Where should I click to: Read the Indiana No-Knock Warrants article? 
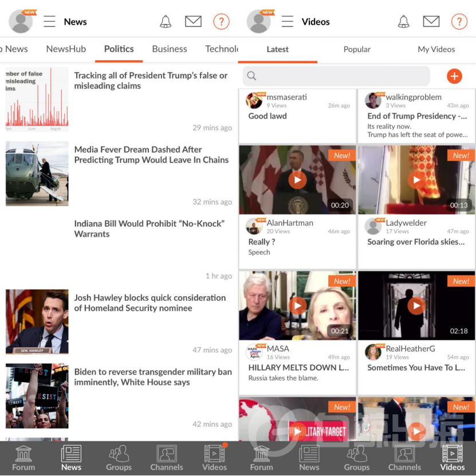point(150,229)
